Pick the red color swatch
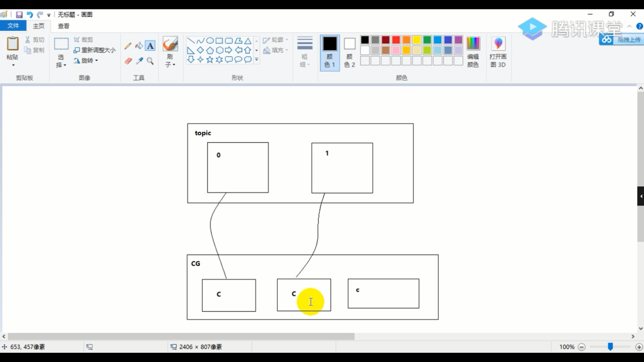 (396, 40)
